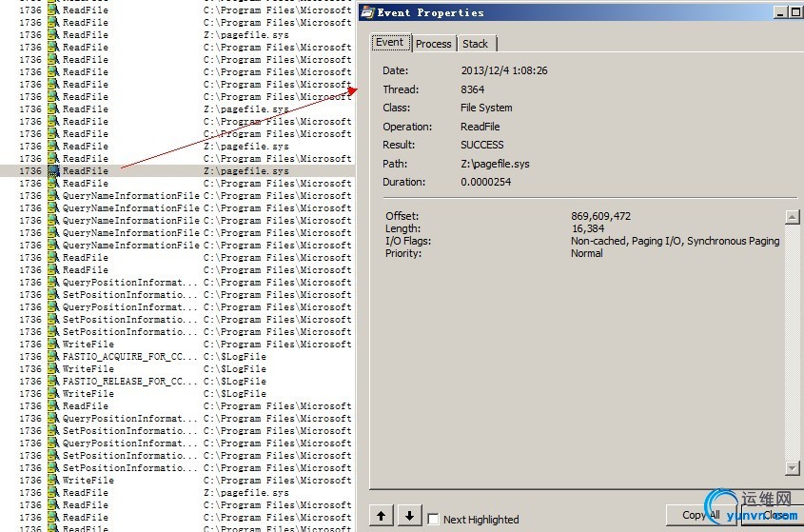Click the FASTIO_RELEASE_FOR_CC row's file system icon
804x532 pixels.
click(x=53, y=382)
